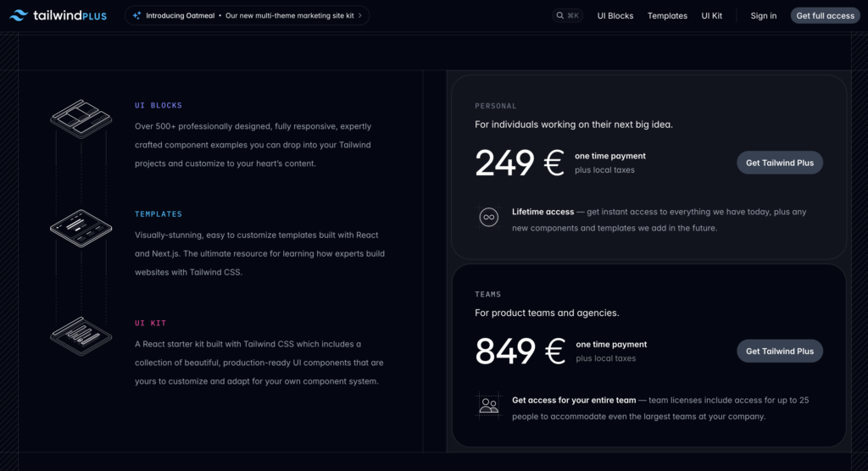Click the sparkle icon in announcement banner
Viewport: 868px width, 471px height.
point(137,15)
